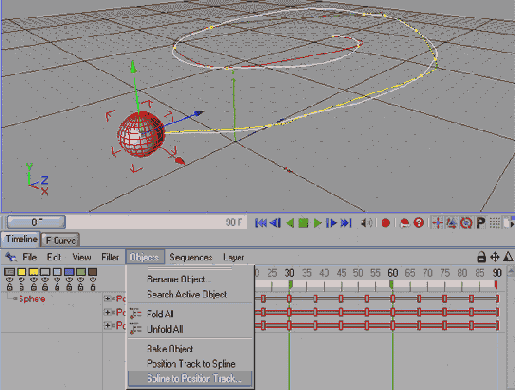Open the Edit menu in timeline
This screenshot has height=390, width=515.
coord(54,257)
